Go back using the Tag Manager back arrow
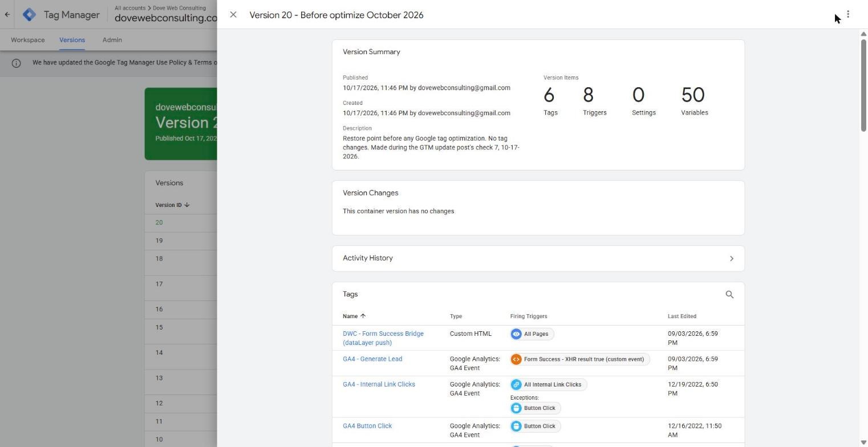 click(x=7, y=15)
